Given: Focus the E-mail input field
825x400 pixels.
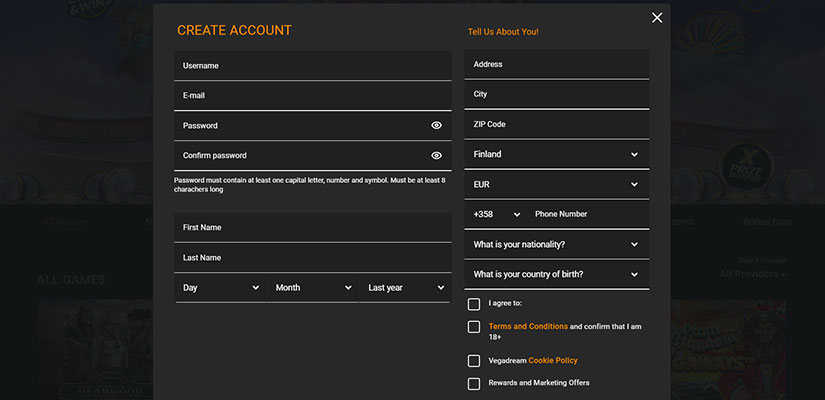Looking at the screenshot, I should (x=312, y=96).
